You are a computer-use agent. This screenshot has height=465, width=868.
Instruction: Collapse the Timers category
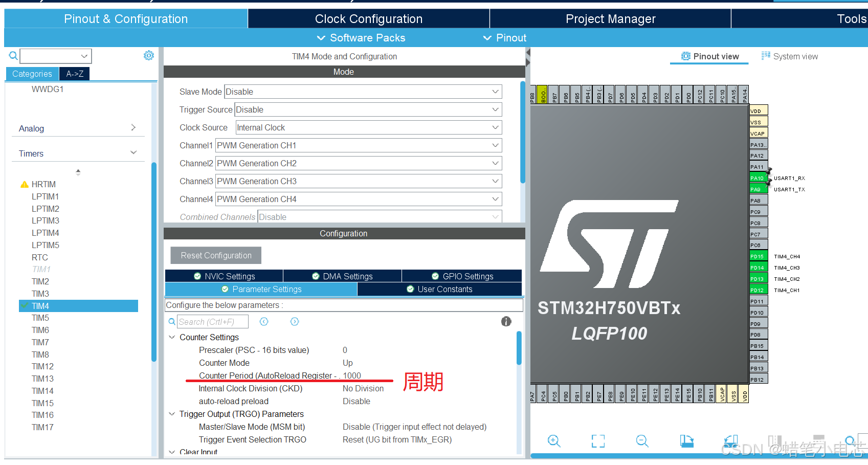click(133, 152)
